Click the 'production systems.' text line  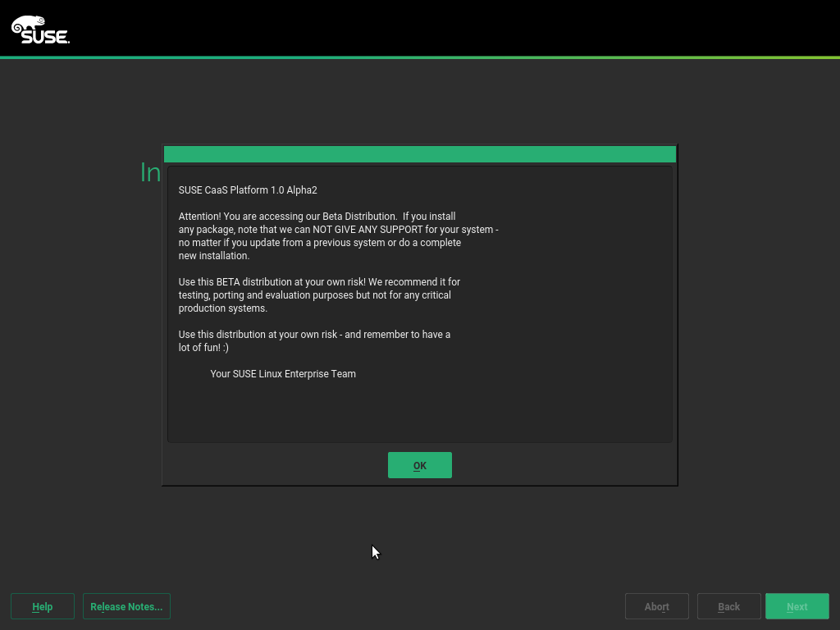223,308
